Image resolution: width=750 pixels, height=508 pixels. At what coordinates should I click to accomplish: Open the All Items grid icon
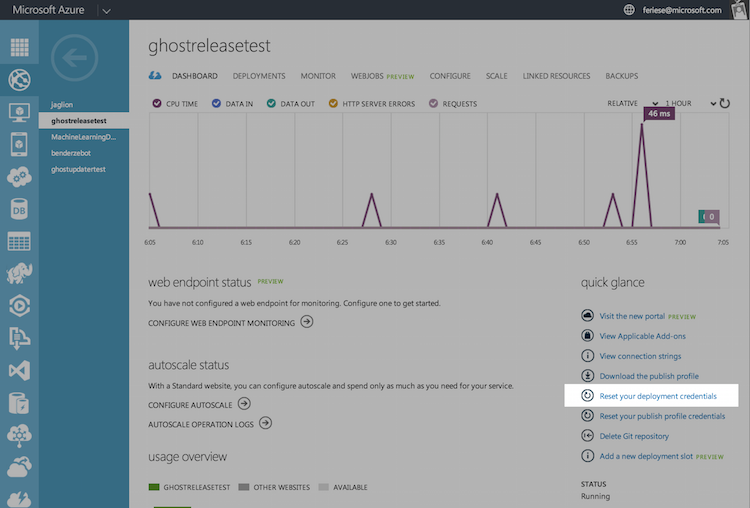pyautogui.click(x=19, y=47)
